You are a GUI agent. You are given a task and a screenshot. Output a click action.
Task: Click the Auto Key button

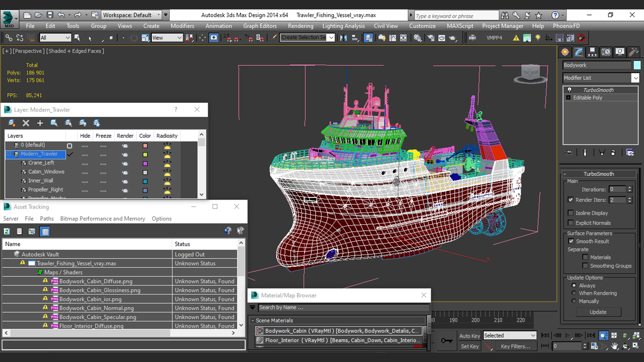(470, 336)
